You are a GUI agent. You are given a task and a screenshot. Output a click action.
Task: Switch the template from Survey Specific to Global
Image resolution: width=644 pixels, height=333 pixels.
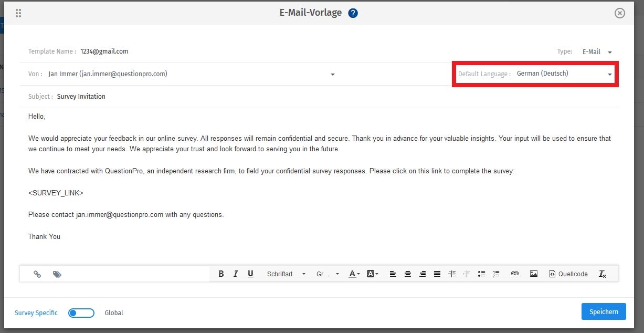point(81,312)
